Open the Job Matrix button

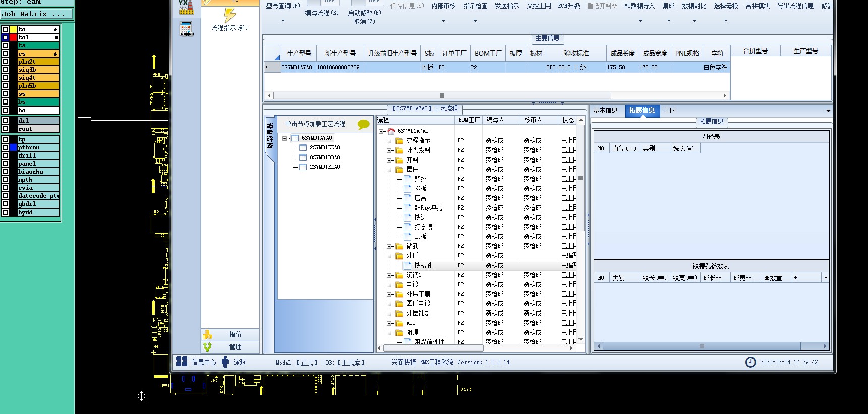pyautogui.click(x=37, y=14)
